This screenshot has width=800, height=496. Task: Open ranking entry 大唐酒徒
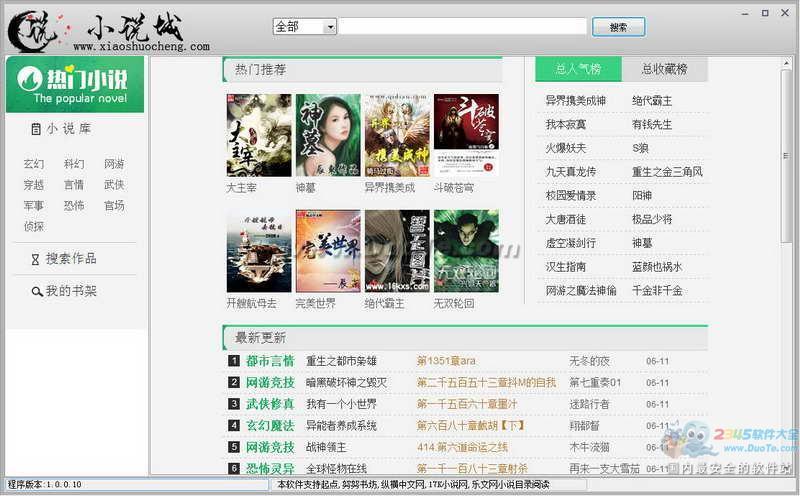click(x=566, y=219)
